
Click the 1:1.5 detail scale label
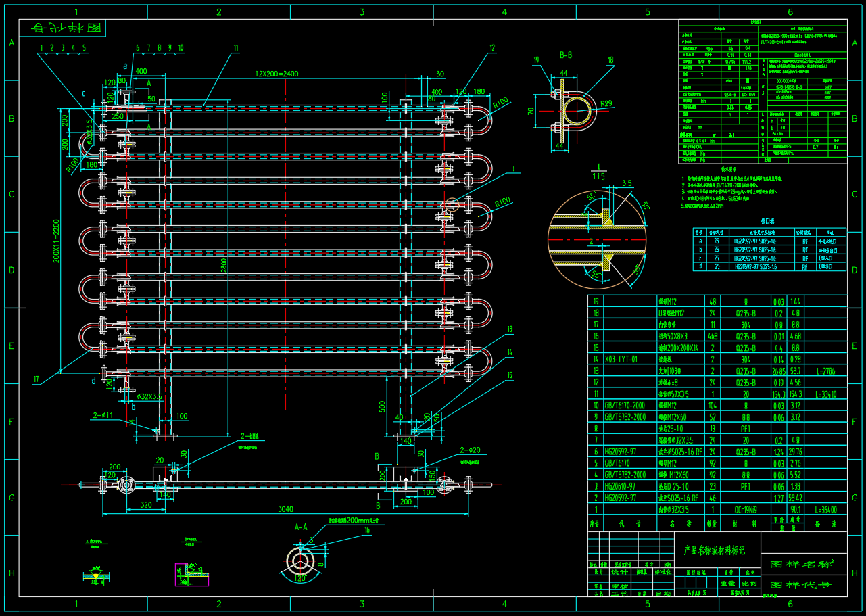(597, 176)
